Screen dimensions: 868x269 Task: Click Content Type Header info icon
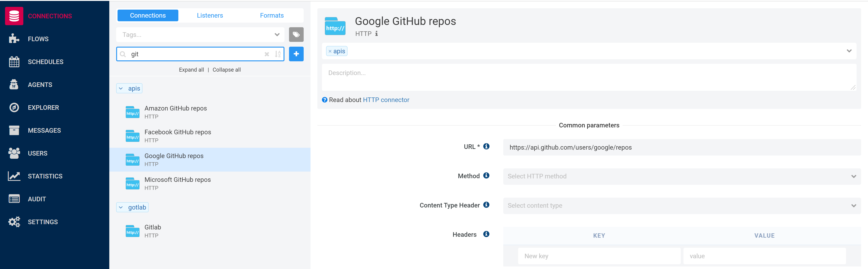(486, 205)
